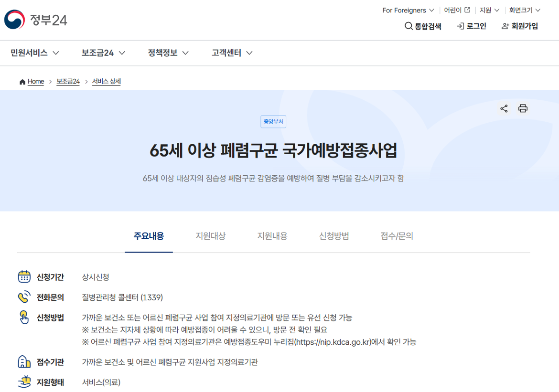Expand the 고객센터 navigation menu
This screenshot has height=392, width=559.
click(231, 53)
